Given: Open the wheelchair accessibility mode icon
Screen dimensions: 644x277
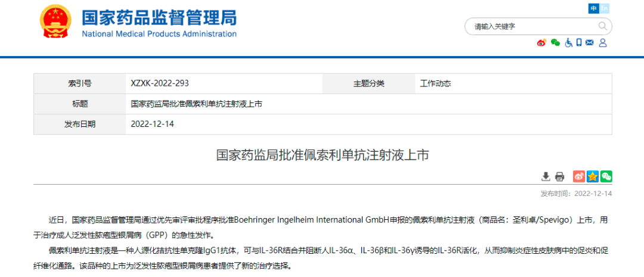Looking at the screenshot, I should tap(569, 43).
